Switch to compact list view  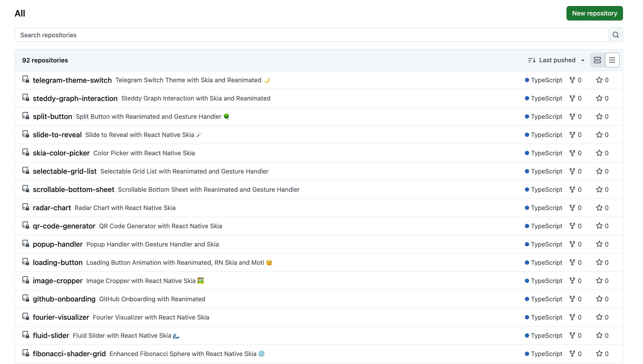[x=612, y=60]
